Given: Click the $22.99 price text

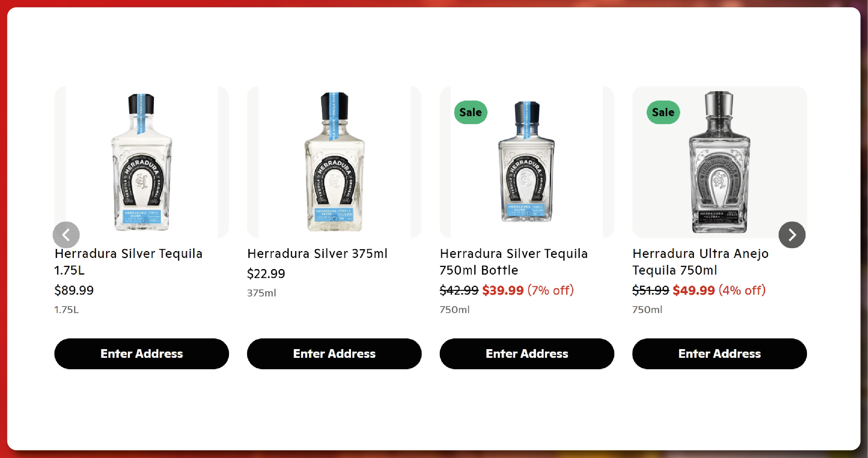Looking at the screenshot, I should pyautogui.click(x=266, y=274).
